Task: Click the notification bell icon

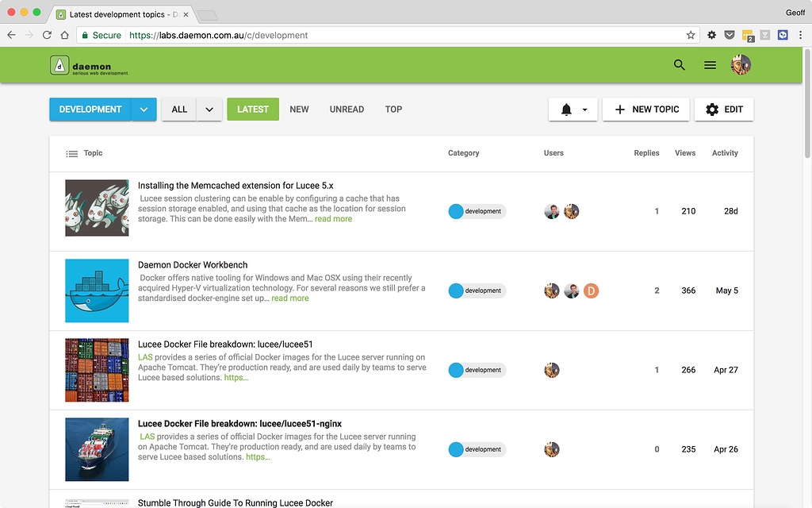Action: [568, 110]
